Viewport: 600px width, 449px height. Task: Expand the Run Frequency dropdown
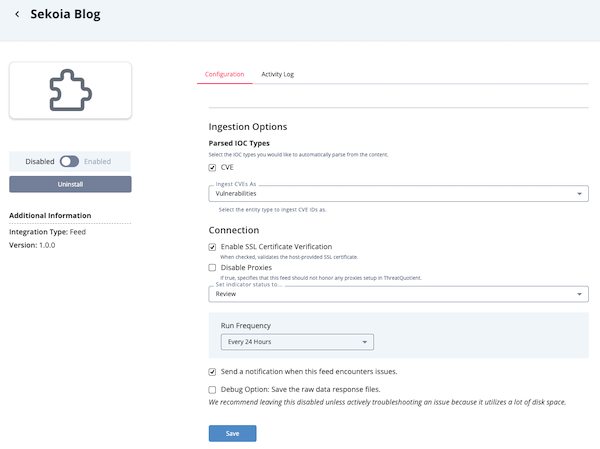point(296,342)
